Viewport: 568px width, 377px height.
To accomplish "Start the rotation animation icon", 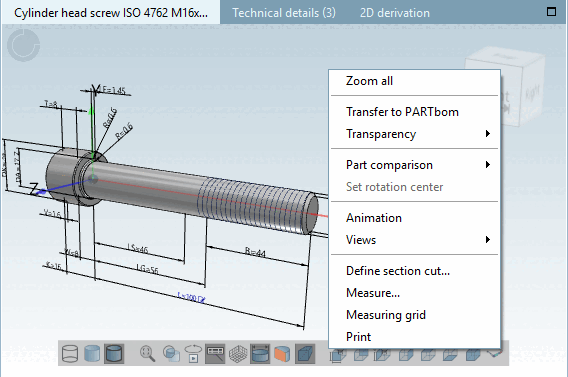I will pyautogui.click(x=193, y=354).
